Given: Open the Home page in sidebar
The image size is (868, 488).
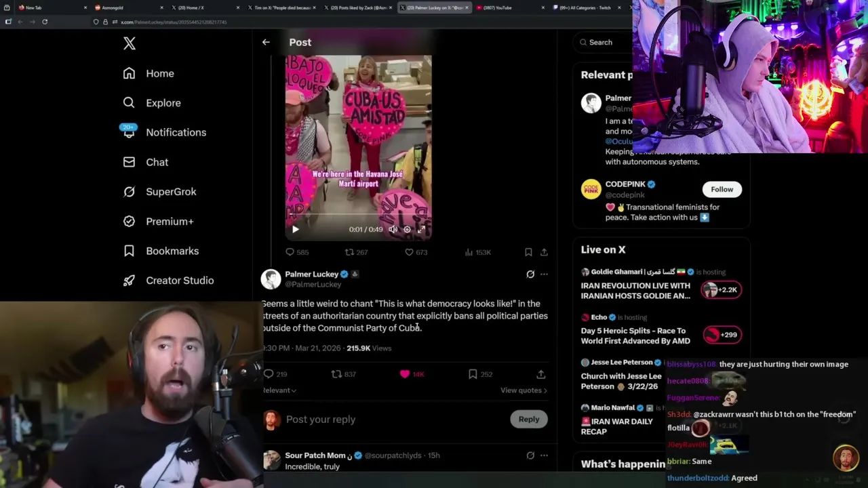Looking at the screenshot, I should pos(149,73).
